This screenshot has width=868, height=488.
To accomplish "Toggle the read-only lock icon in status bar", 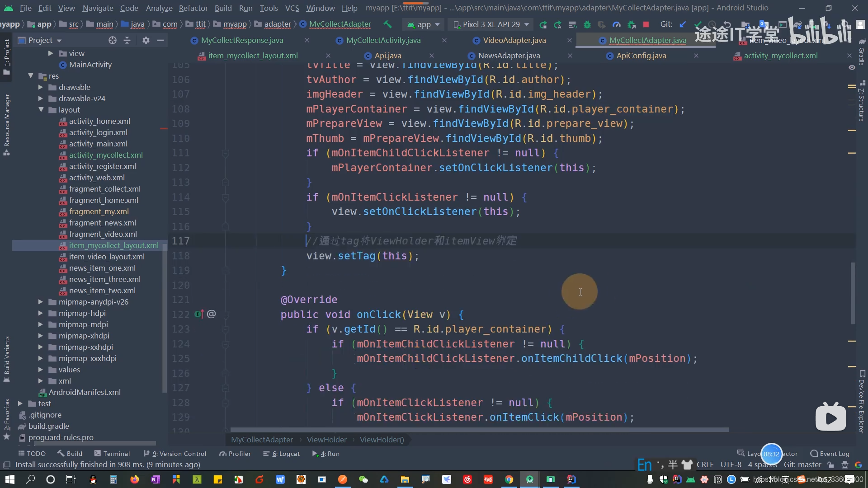I will [830, 465].
